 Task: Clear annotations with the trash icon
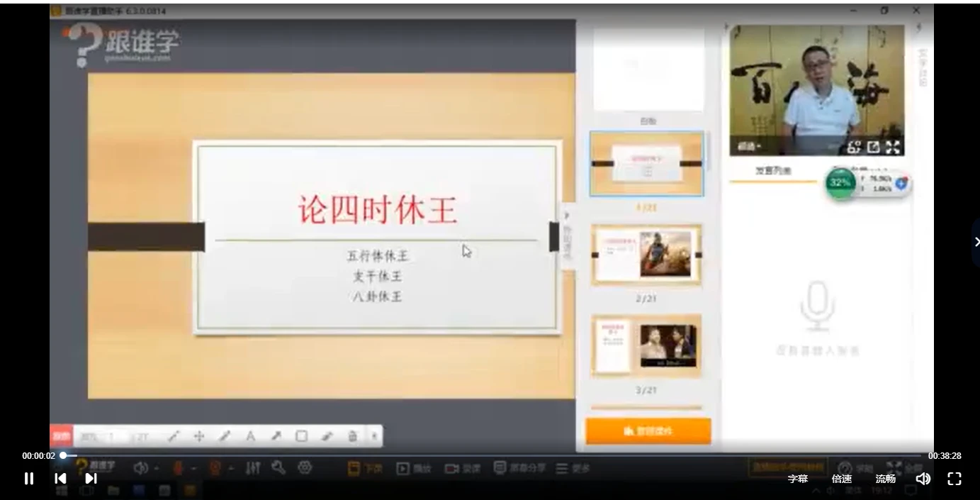click(352, 436)
